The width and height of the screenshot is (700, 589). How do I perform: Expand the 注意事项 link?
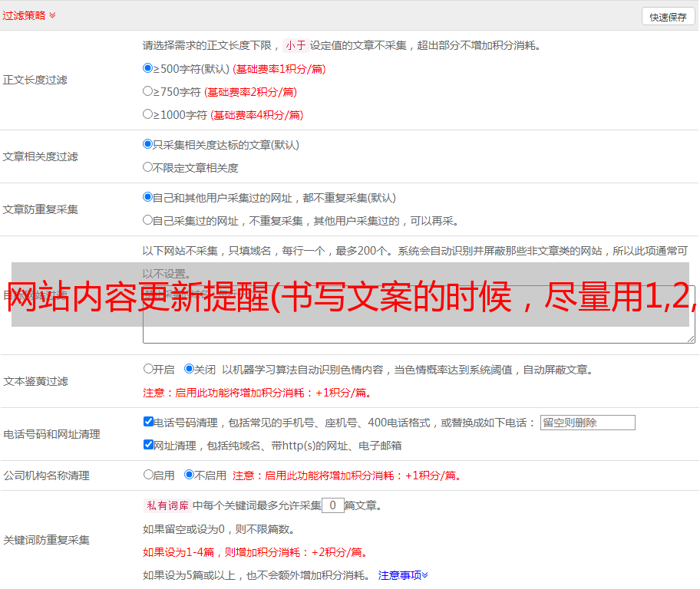(403, 575)
